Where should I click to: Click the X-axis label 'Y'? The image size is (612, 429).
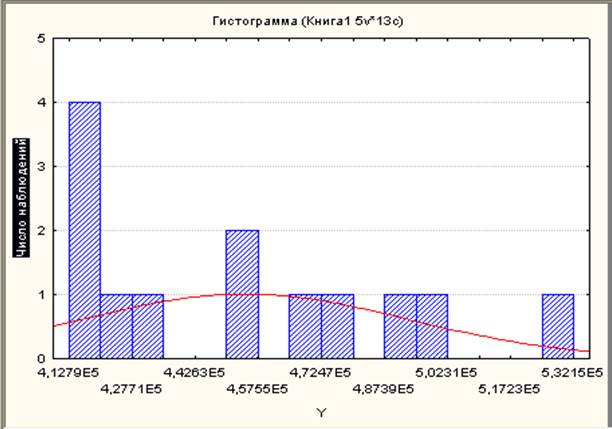pyautogui.click(x=321, y=413)
